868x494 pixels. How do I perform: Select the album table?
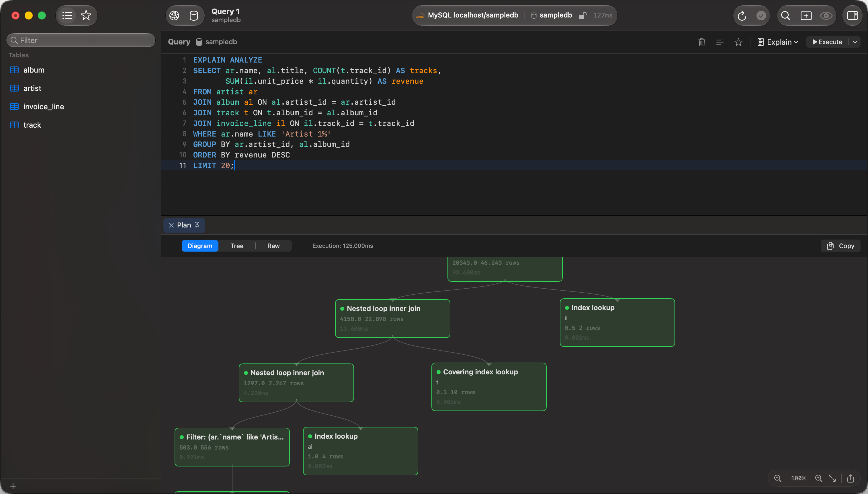tap(81, 70)
